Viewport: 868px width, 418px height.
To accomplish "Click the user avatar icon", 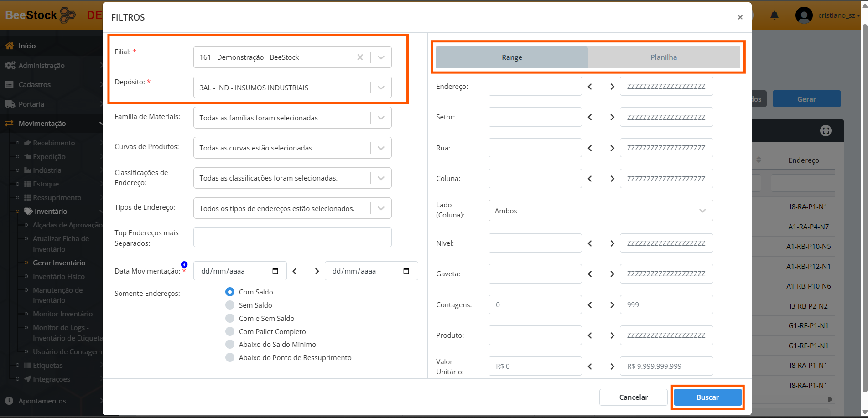I will coord(804,15).
